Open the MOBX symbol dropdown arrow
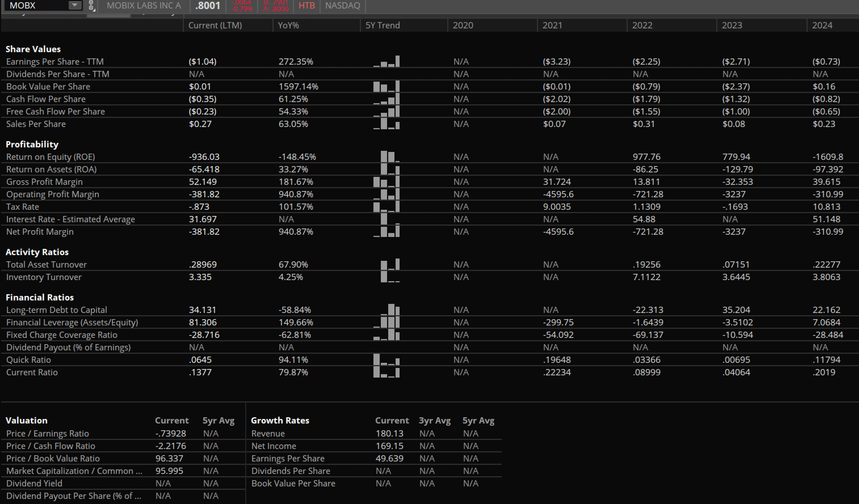The width and height of the screenshot is (859, 504). coord(74,5)
